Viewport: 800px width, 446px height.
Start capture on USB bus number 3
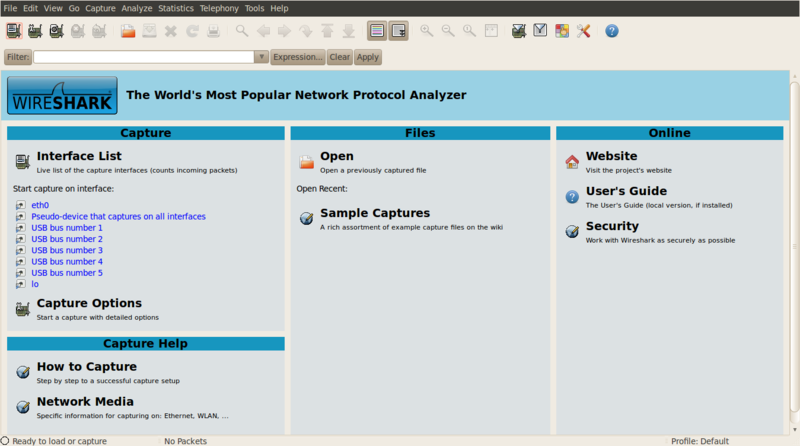67,250
